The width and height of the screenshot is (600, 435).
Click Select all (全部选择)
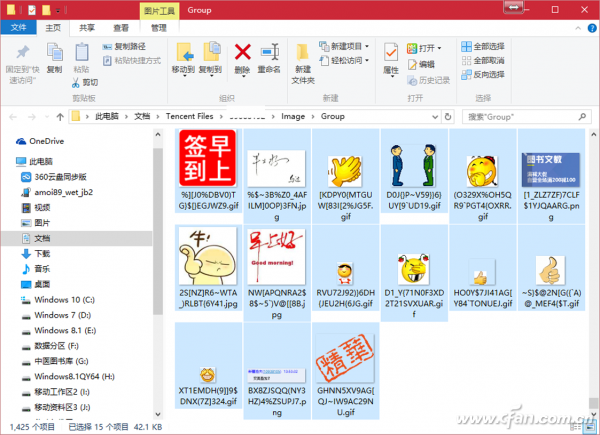pyautogui.click(x=483, y=47)
